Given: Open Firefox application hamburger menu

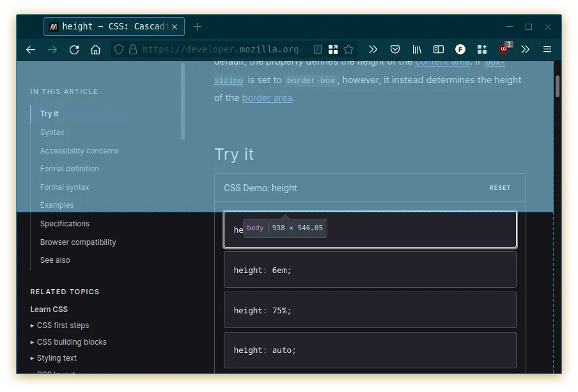Looking at the screenshot, I should pos(547,49).
